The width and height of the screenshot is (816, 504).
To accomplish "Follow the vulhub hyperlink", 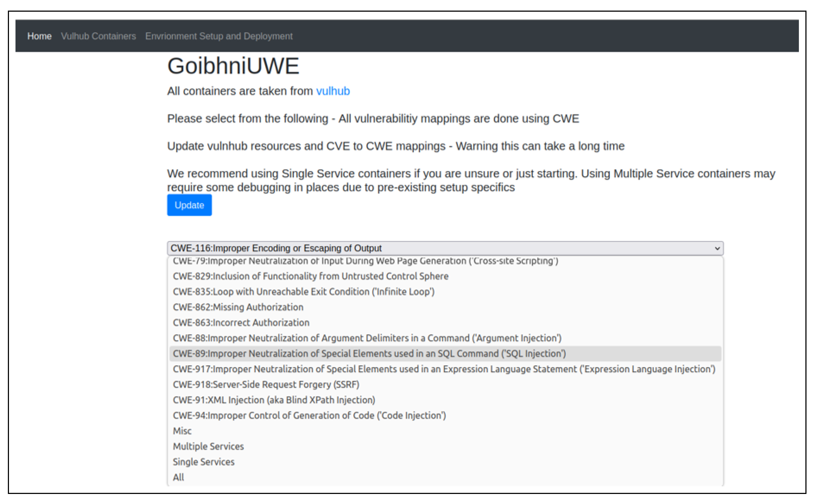I will coord(333,91).
